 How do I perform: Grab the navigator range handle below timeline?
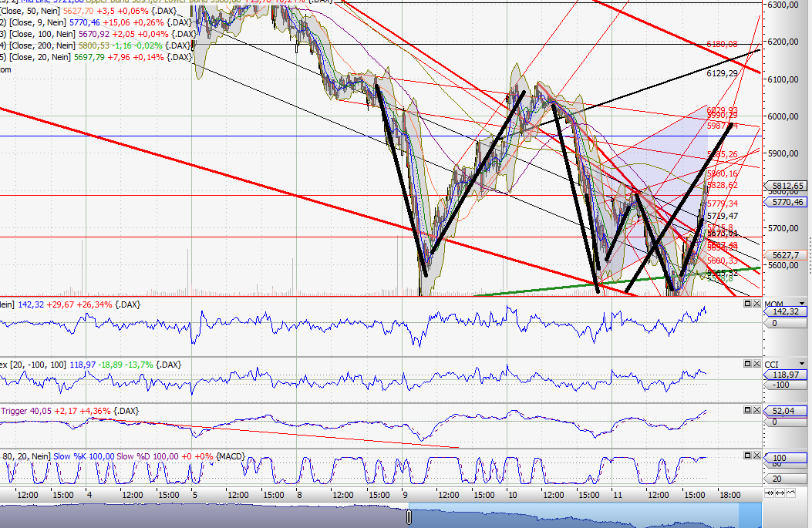point(409,516)
